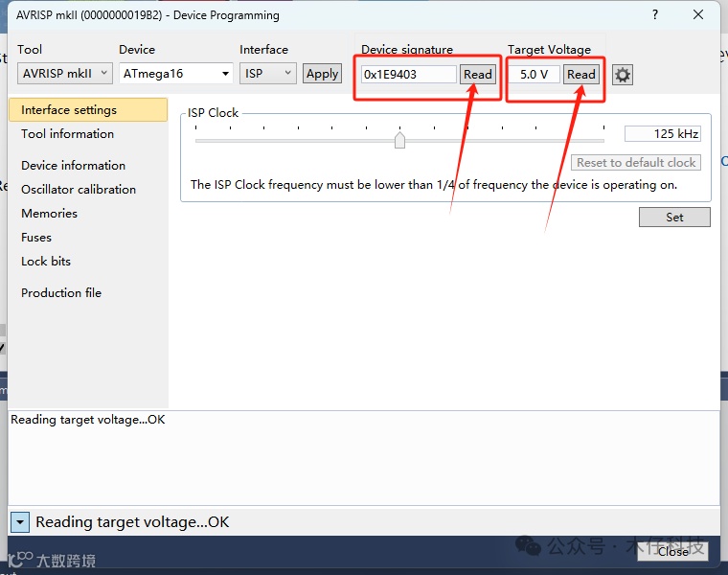Close the Device Programming dialog with the Close button

pyautogui.click(x=672, y=551)
